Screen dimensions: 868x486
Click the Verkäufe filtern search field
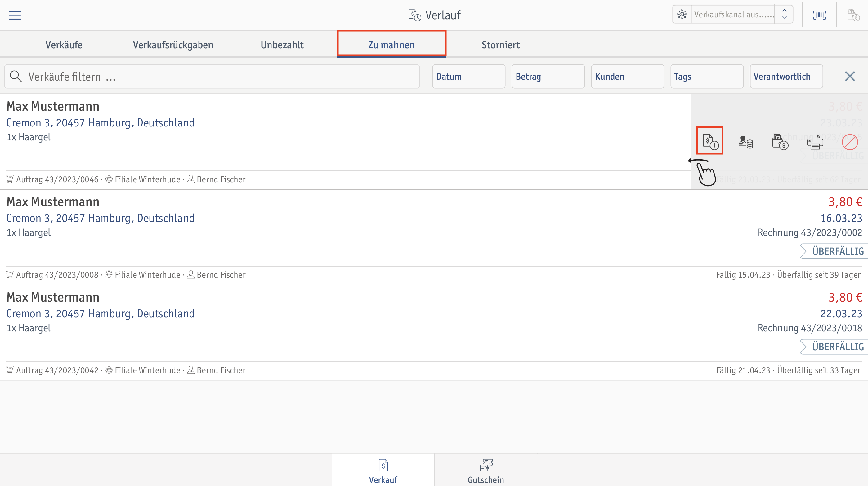click(212, 77)
